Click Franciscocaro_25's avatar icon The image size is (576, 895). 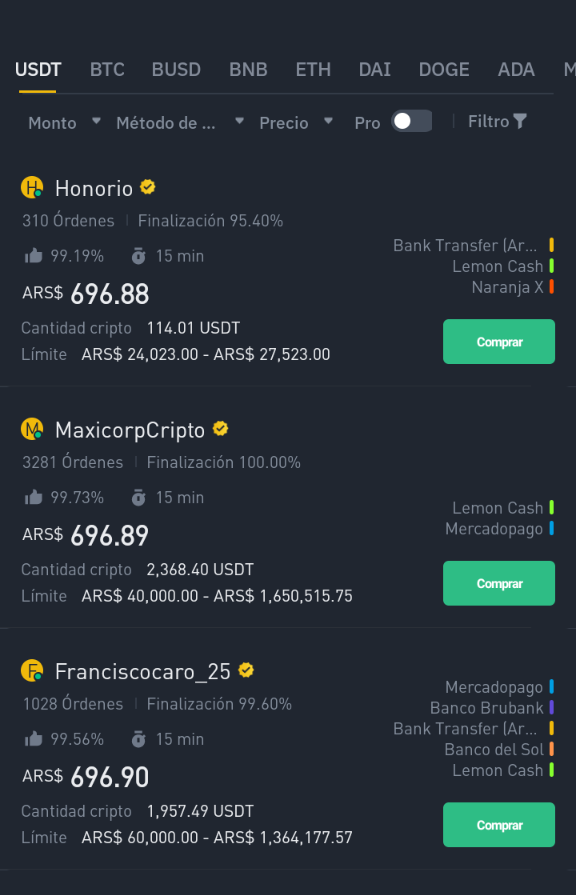[x=32, y=670]
